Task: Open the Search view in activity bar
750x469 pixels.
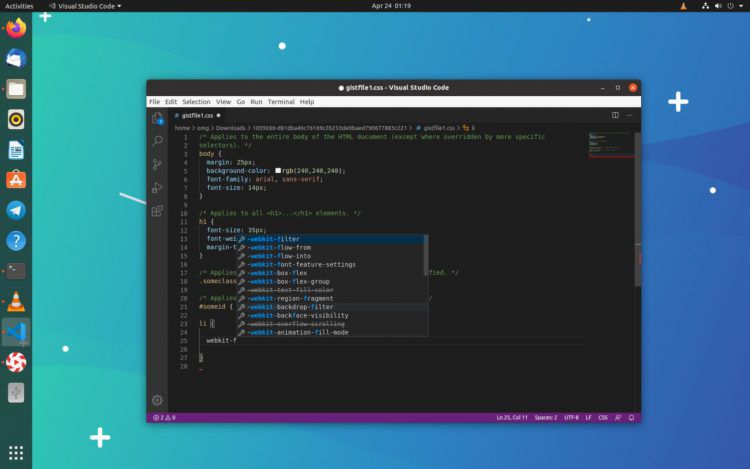Action: pos(157,141)
